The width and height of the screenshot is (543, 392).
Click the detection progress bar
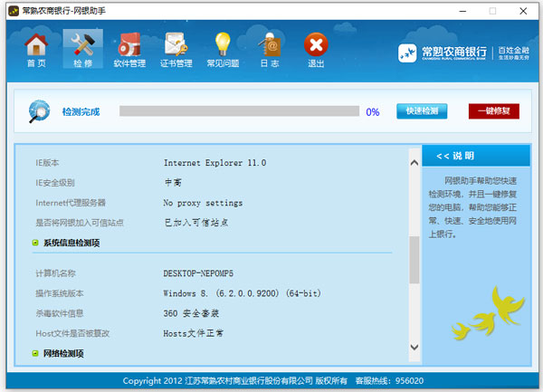click(239, 110)
